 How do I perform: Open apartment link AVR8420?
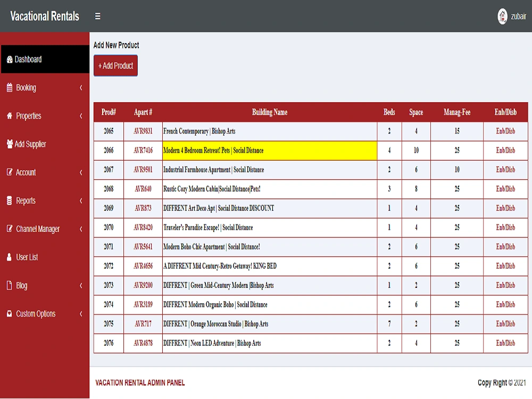(x=143, y=227)
